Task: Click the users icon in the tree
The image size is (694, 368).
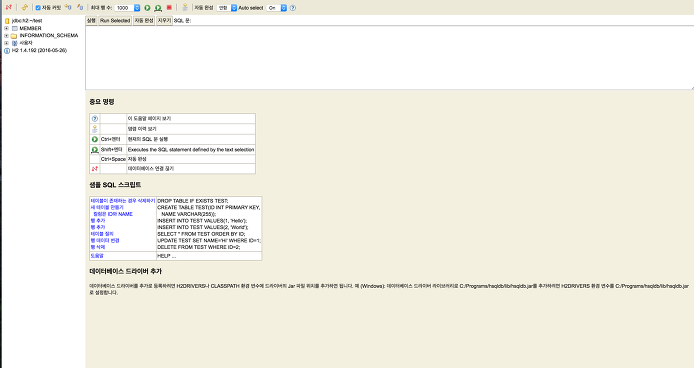Action: click(15, 43)
